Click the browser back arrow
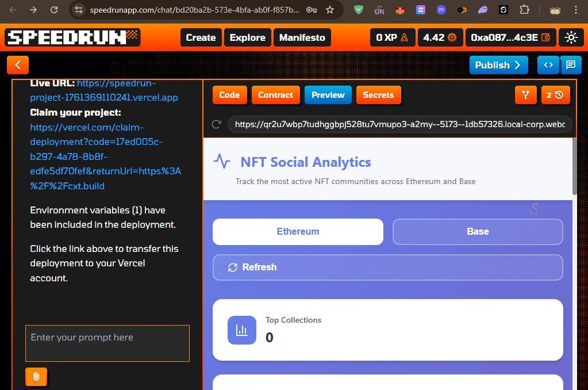 coord(13,10)
